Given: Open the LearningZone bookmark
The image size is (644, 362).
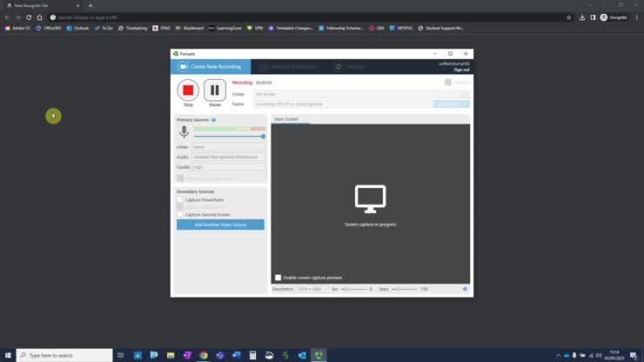Looking at the screenshot, I should (225, 29).
